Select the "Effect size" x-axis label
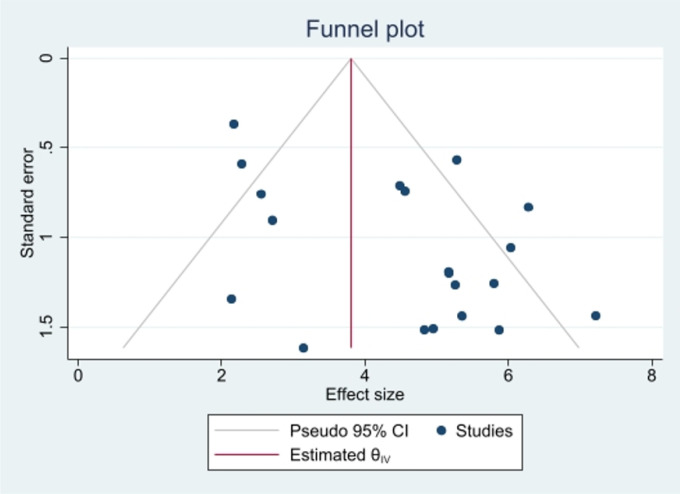680x494 pixels. 365,394
